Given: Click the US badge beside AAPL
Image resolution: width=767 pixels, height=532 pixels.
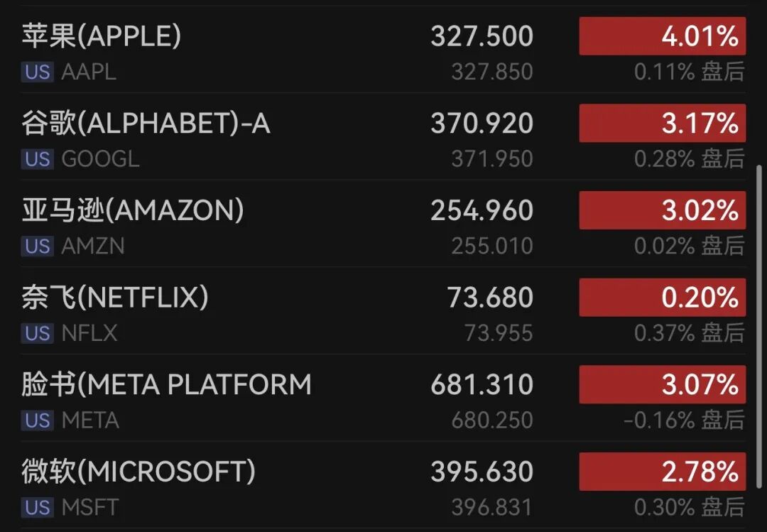Looking at the screenshot, I should click(38, 72).
